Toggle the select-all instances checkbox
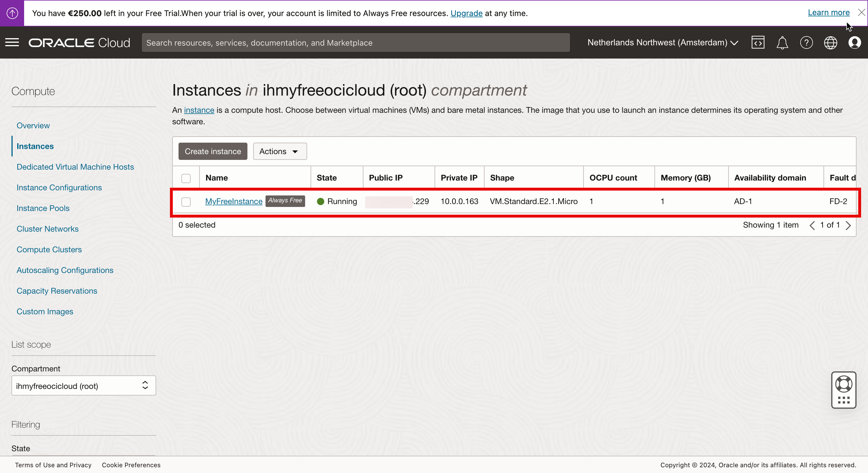Image resolution: width=868 pixels, height=473 pixels. [186, 178]
